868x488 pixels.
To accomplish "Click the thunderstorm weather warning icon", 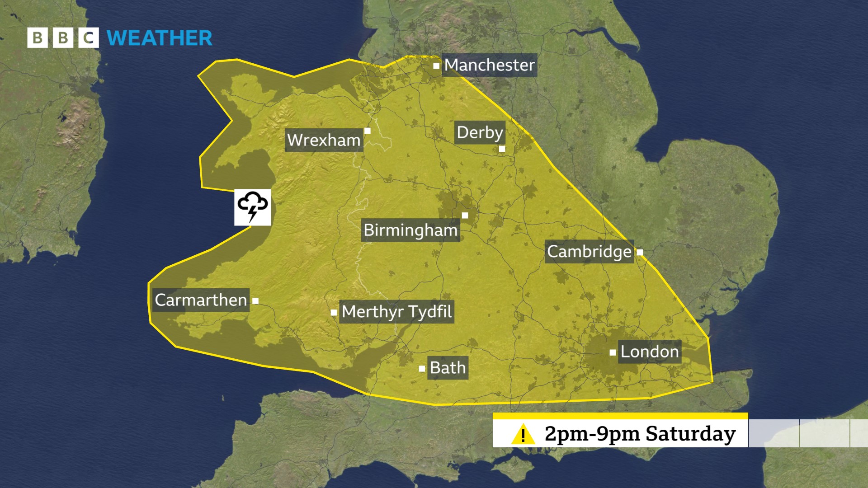I will [x=250, y=211].
